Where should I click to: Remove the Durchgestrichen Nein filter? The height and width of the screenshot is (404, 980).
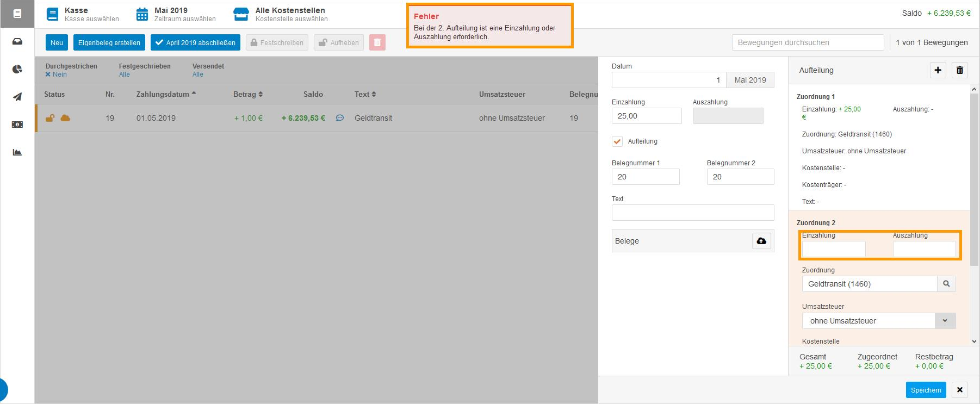pyautogui.click(x=48, y=74)
